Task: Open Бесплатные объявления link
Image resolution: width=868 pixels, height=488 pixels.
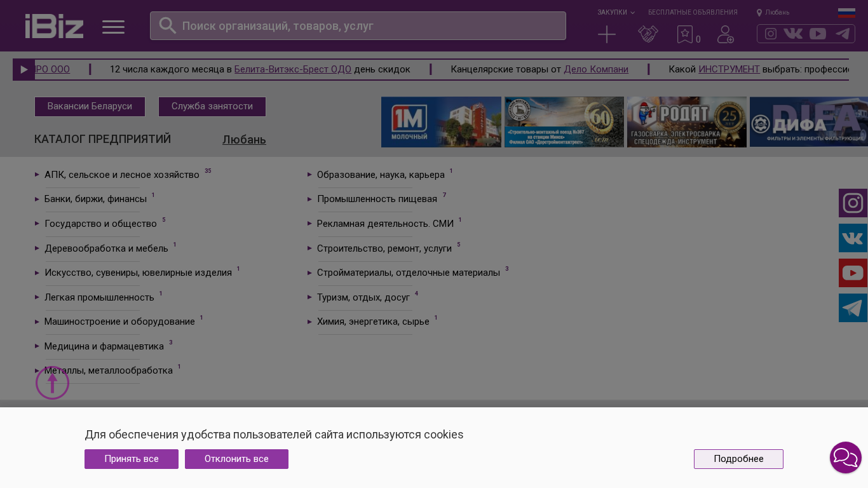Action: pyautogui.click(x=693, y=12)
